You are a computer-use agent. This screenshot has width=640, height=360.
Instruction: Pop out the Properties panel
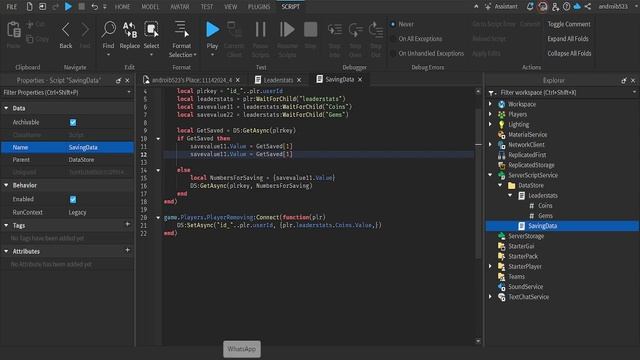[x=118, y=81]
